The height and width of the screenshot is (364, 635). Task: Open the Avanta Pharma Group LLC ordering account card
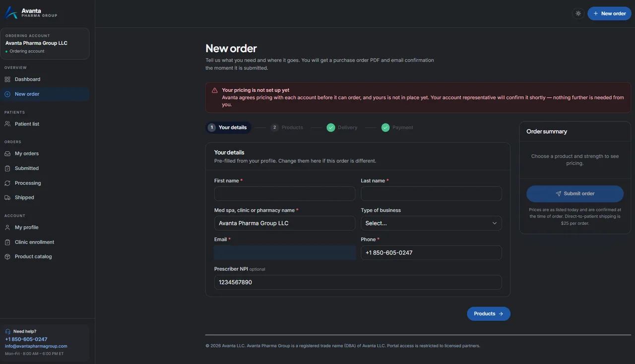(45, 44)
